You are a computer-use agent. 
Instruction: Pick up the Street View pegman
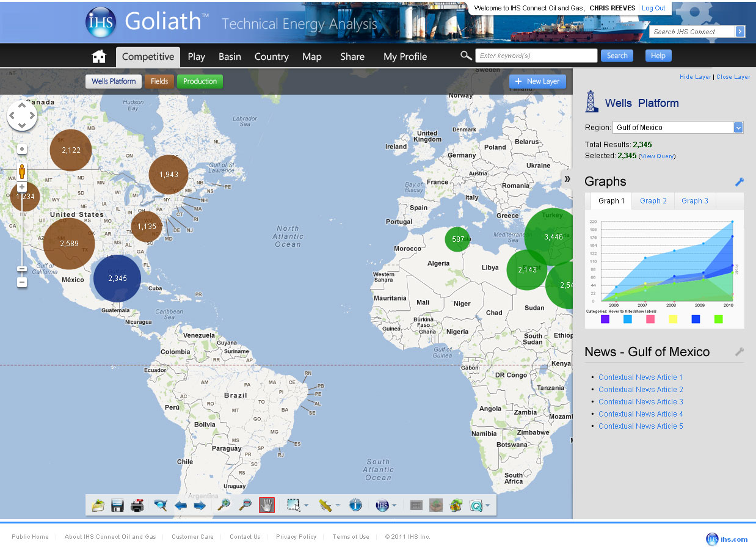click(22, 170)
